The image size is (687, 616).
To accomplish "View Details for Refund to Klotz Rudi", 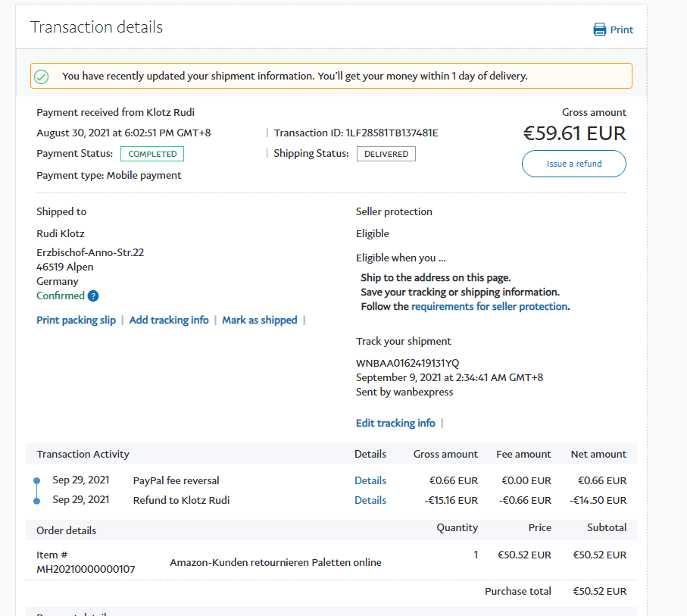I will 370,501.
